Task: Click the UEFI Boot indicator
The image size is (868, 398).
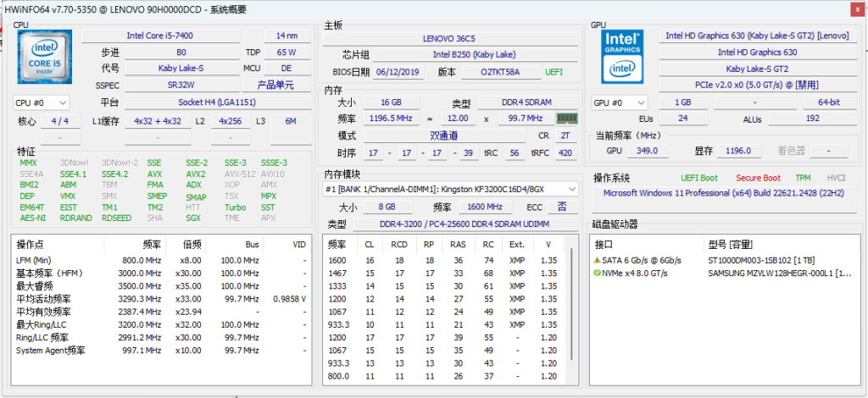Action: pos(699,178)
